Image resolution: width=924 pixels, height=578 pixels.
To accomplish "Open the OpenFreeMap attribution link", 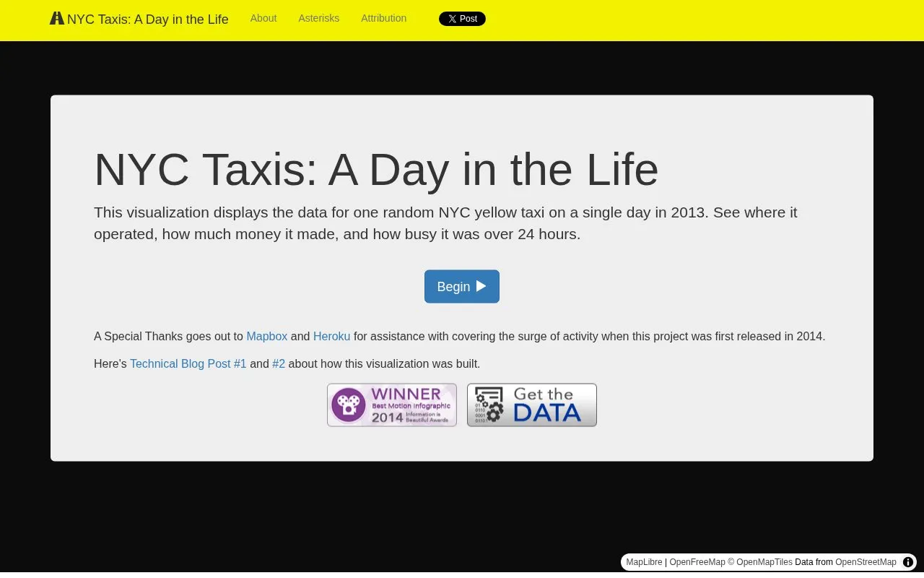I will coord(697,562).
